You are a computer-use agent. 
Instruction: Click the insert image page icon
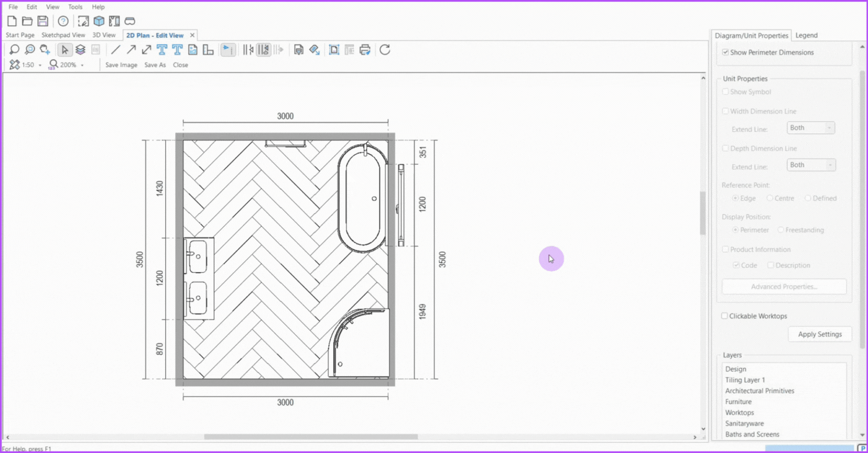[192, 50]
